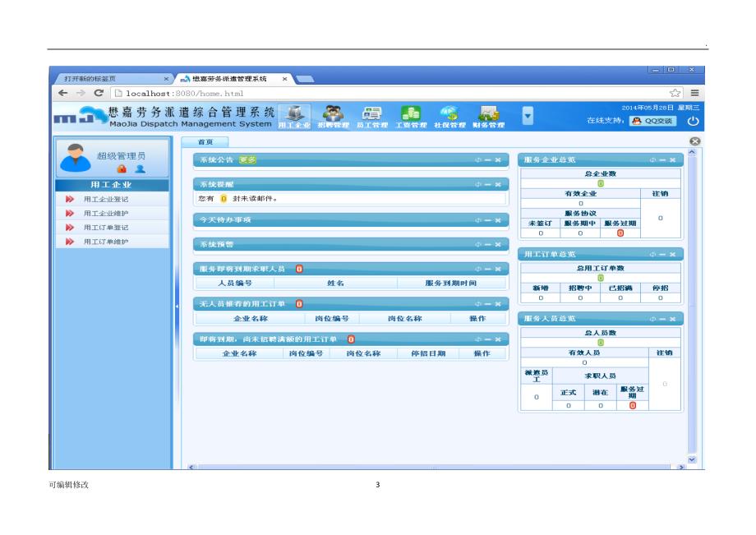Click the 服务到期时间 column header
Screen dimensions: 756x535
click(x=451, y=284)
